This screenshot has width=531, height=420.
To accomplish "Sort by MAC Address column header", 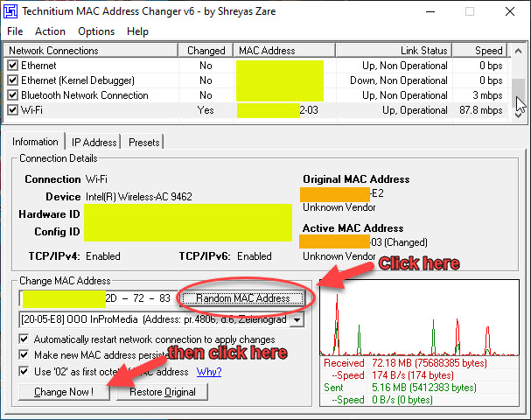I will (284, 51).
